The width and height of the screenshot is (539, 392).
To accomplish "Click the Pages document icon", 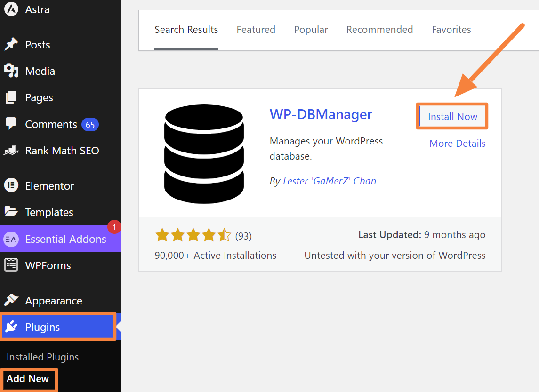I will [x=11, y=97].
